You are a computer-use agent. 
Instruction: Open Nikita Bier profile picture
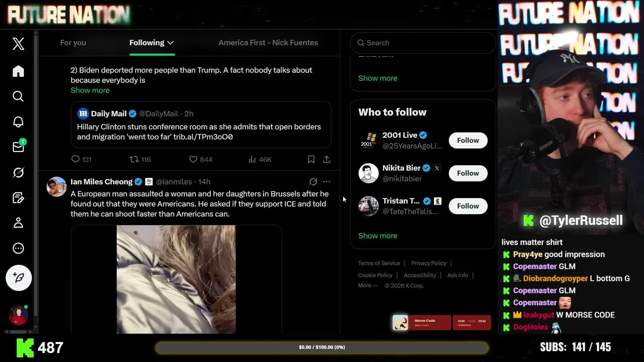pyautogui.click(x=368, y=173)
